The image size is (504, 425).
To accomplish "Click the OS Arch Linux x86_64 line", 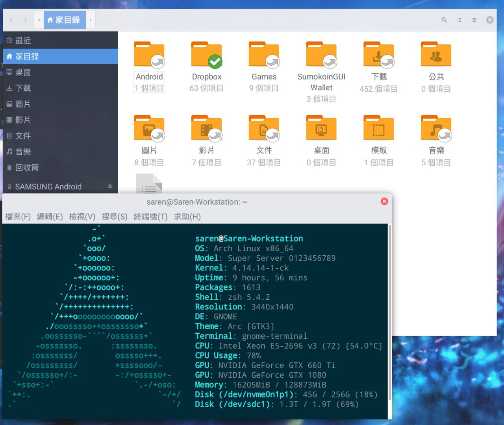I will (x=244, y=248).
